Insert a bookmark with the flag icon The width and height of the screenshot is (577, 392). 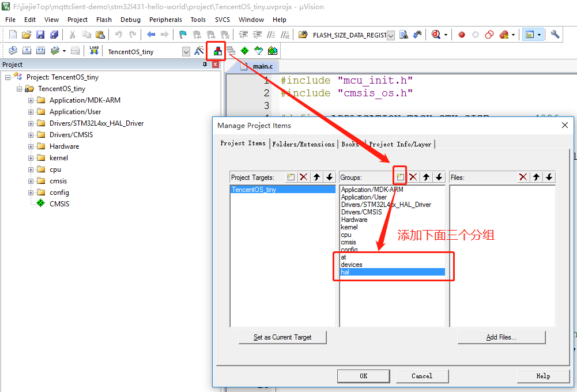[x=183, y=35]
